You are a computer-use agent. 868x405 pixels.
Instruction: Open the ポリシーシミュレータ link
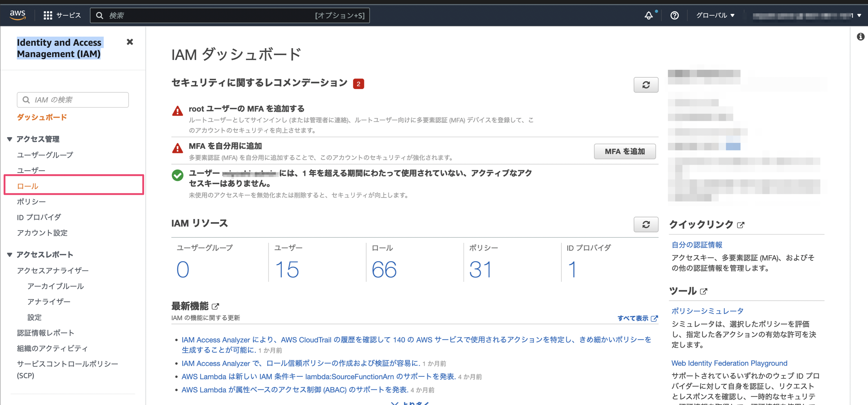point(707,311)
